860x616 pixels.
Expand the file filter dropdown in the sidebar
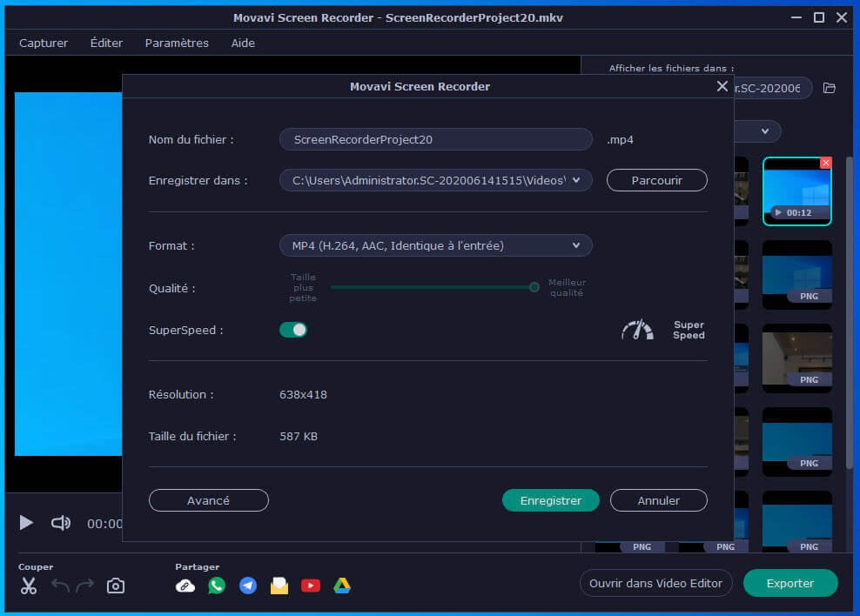[x=764, y=131]
